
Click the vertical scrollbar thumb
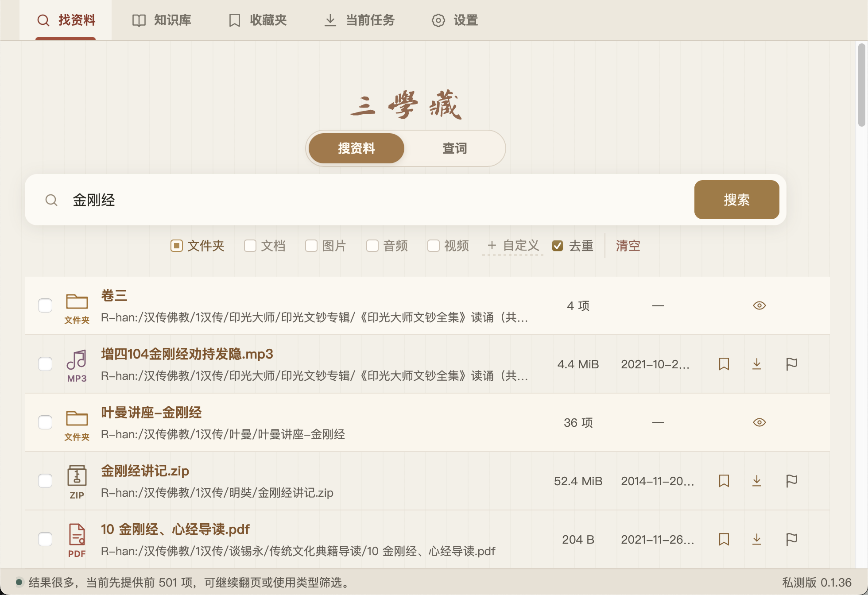(x=862, y=84)
